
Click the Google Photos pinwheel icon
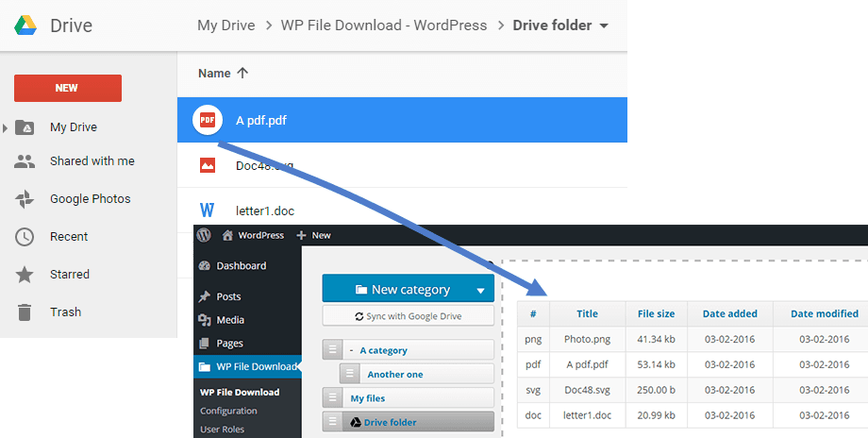[25, 199]
